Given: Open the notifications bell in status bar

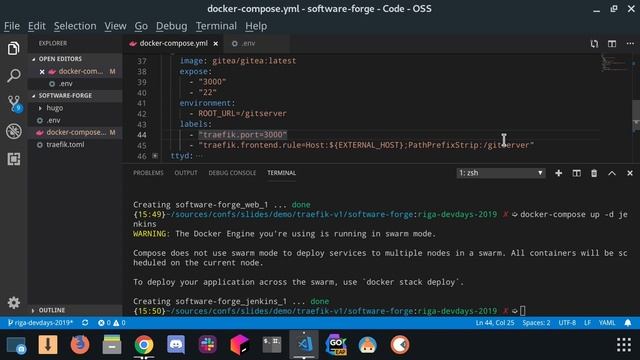Looking at the screenshot, I should pos(628,323).
